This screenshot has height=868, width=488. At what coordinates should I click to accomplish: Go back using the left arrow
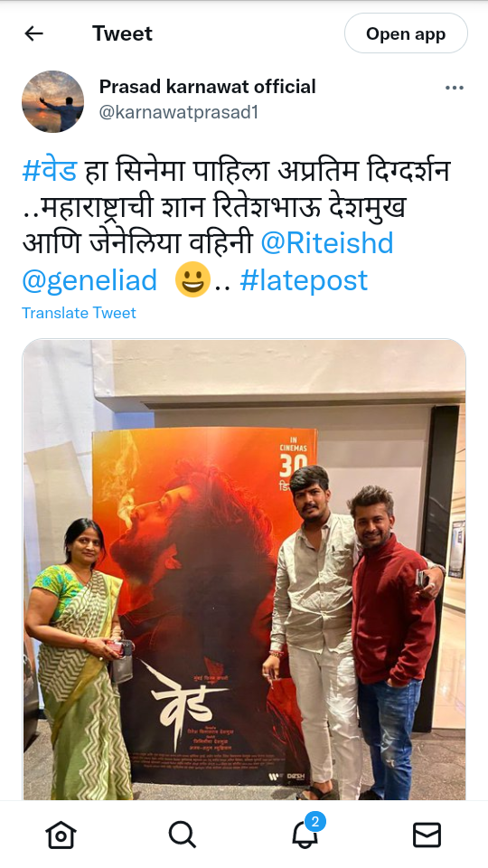click(33, 33)
